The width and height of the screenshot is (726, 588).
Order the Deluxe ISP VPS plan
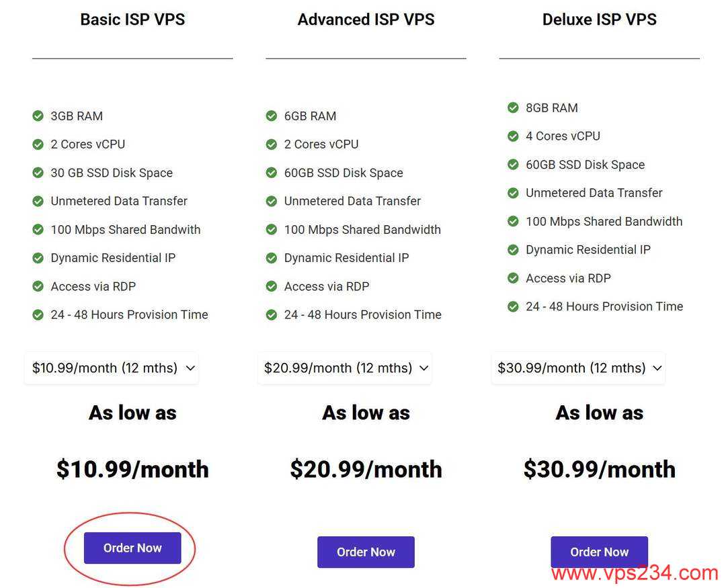pos(599,551)
